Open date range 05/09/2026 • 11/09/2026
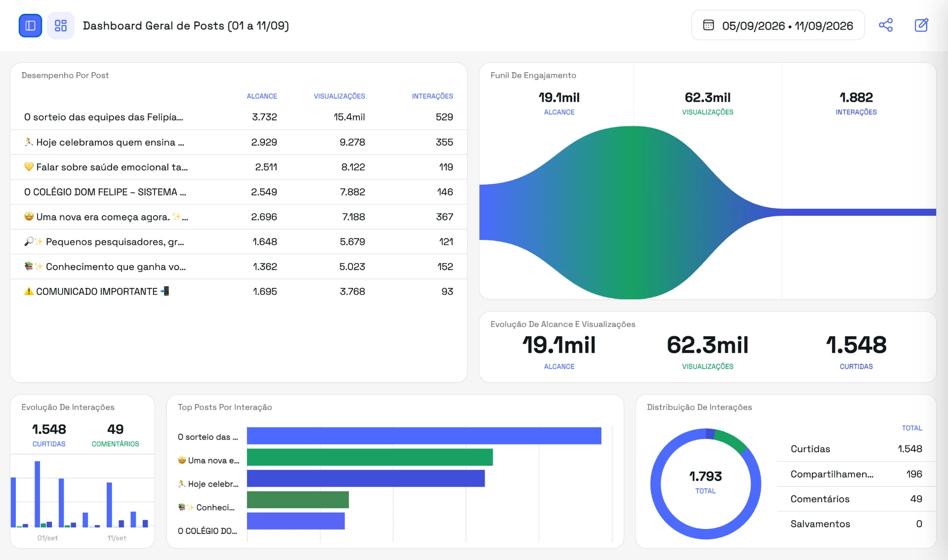948x560 pixels. 778,25
